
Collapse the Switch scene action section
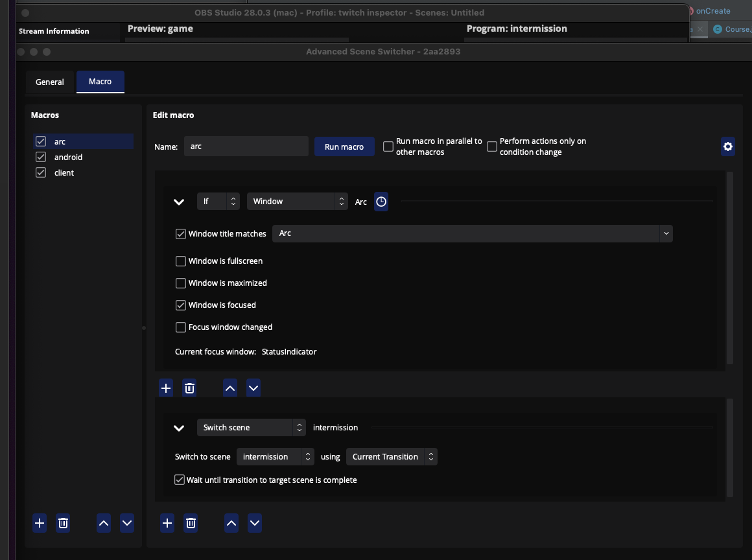click(x=179, y=427)
